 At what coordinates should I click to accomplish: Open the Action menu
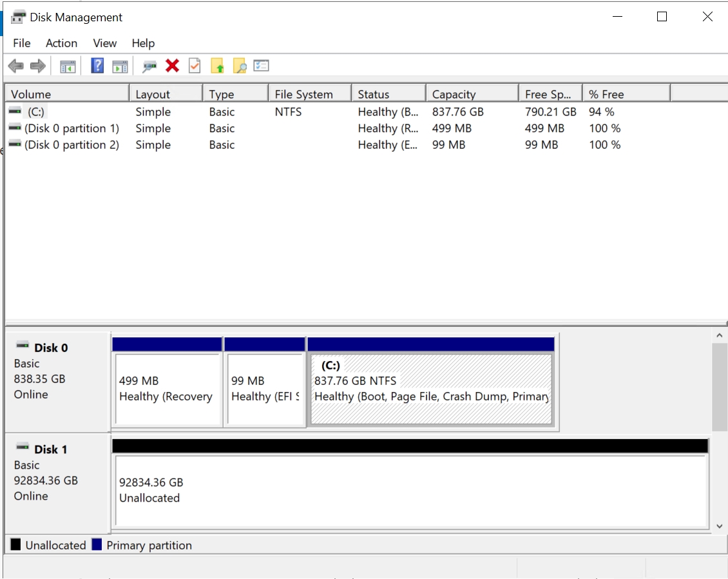[61, 43]
